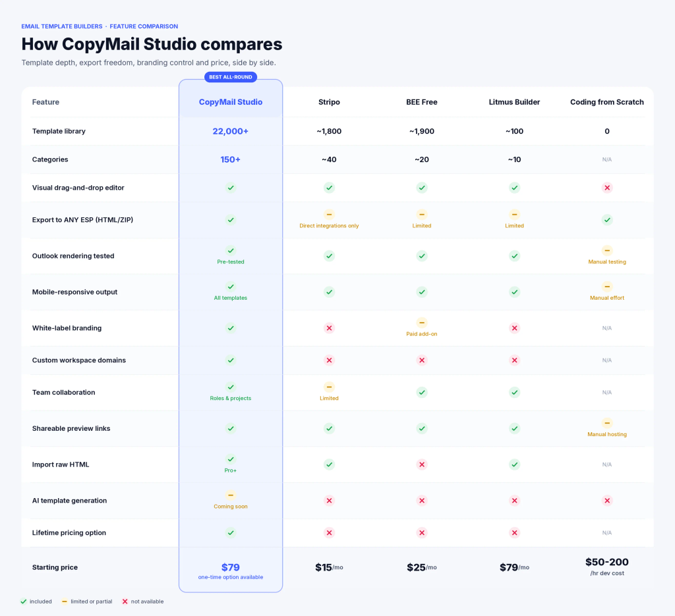Click Stripo's red X for White-label branding

[x=329, y=328]
